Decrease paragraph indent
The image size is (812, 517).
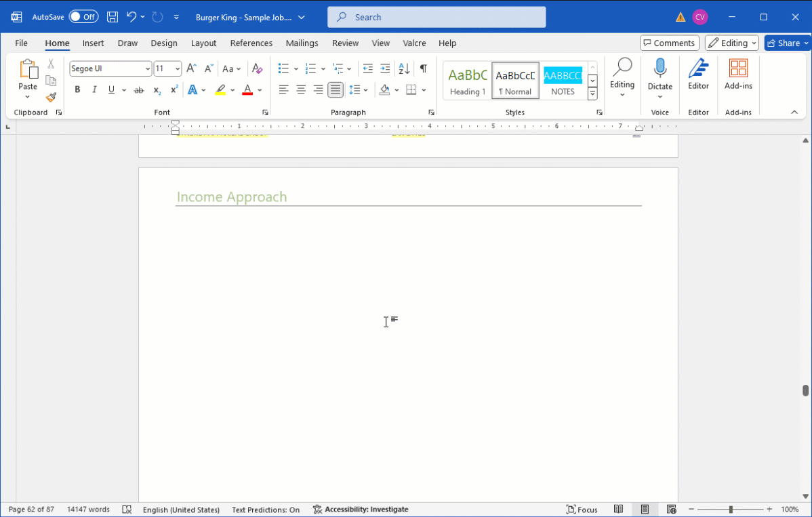[367, 68]
